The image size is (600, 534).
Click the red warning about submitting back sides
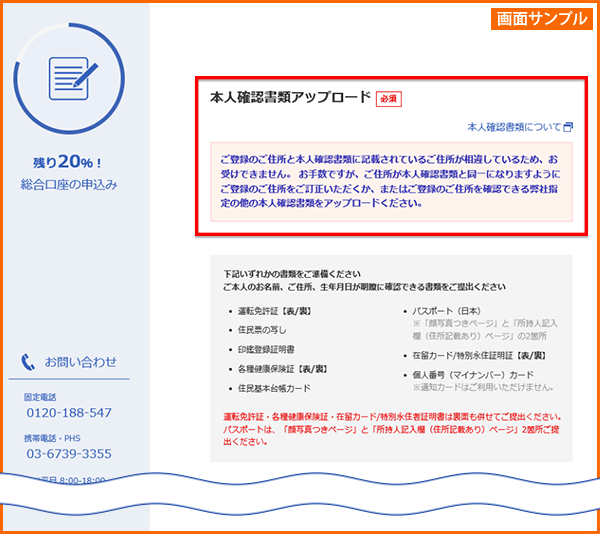point(392,429)
